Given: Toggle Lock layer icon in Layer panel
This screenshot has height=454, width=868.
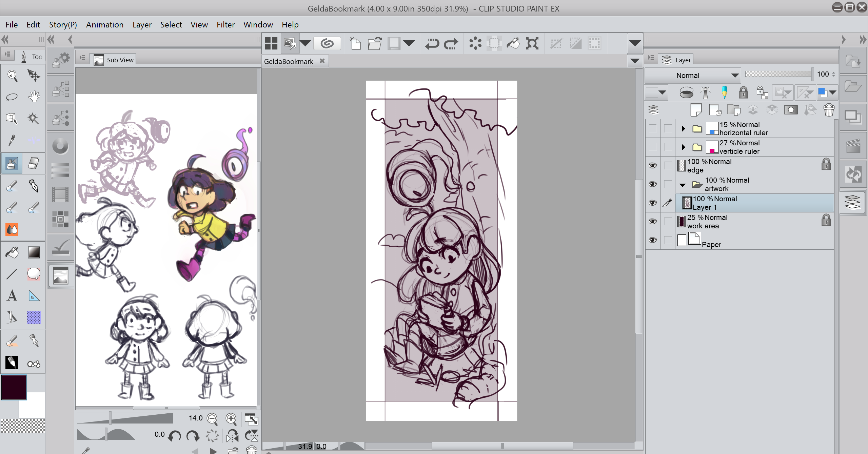Looking at the screenshot, I should coord(743,92).
